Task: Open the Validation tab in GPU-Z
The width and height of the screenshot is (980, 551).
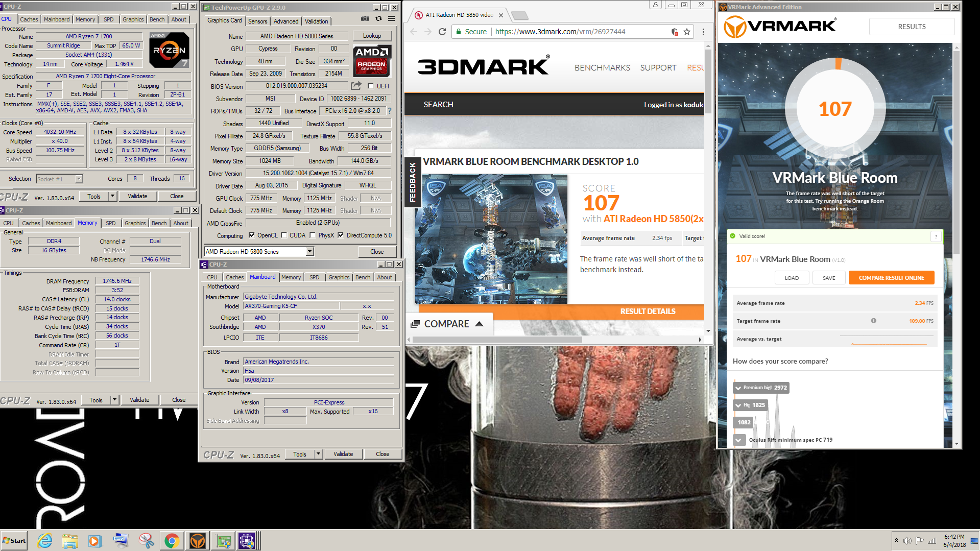Action: click(x=317, y=21)
